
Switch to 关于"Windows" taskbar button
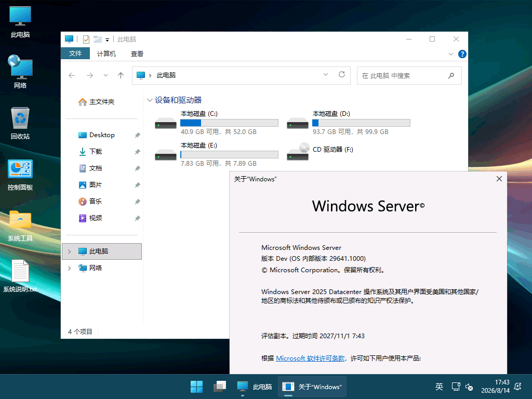312,387
